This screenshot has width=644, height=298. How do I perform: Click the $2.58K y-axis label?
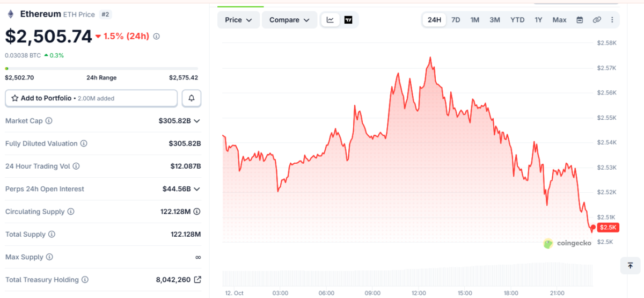click(606, 43)
